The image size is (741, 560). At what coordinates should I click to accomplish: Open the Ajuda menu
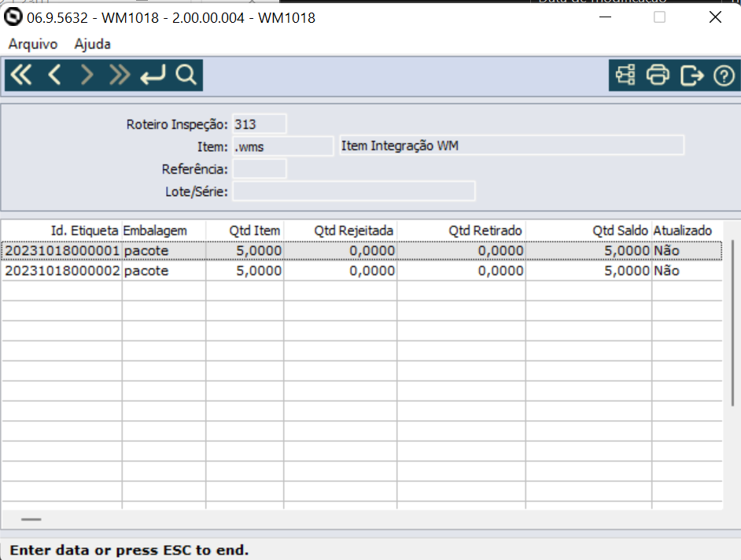93,44
